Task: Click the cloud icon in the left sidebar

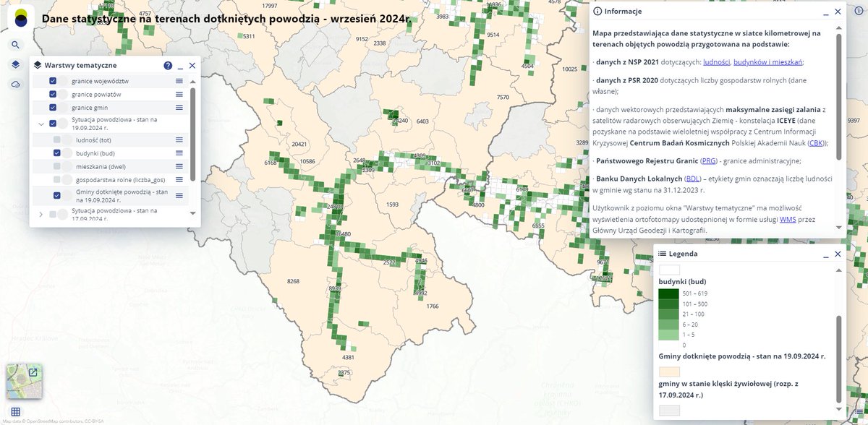Action: 16,85
